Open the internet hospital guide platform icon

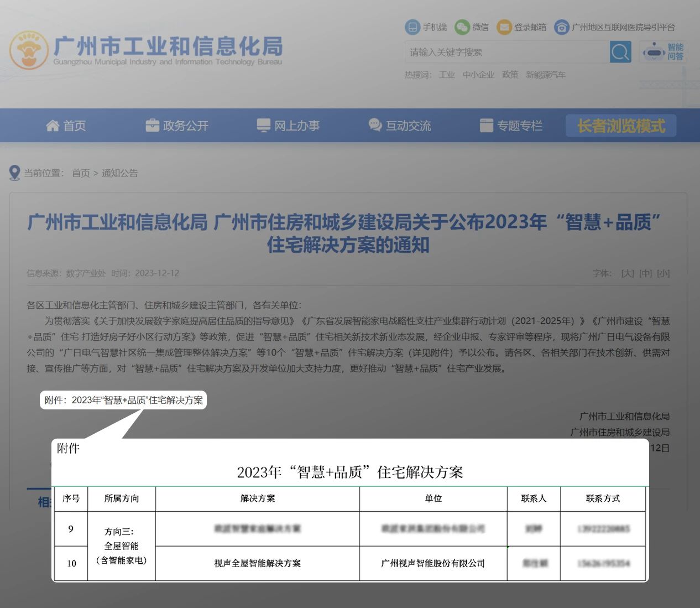tap(562, 27)
